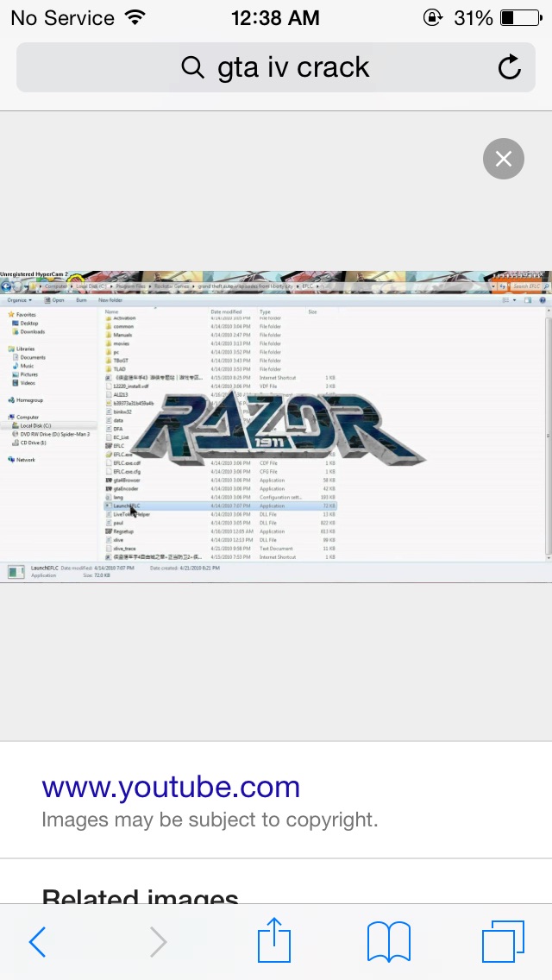The image size is (552, 980).
Task: Tap the battery indicator in status bar
Action: pyautogui.click(x=521, y=18)
